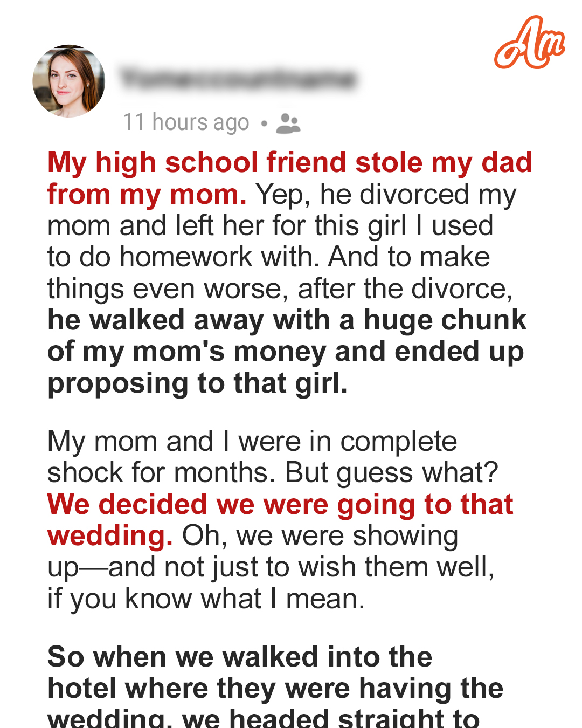Click the Am logo in corner

(x=529, y=43)
